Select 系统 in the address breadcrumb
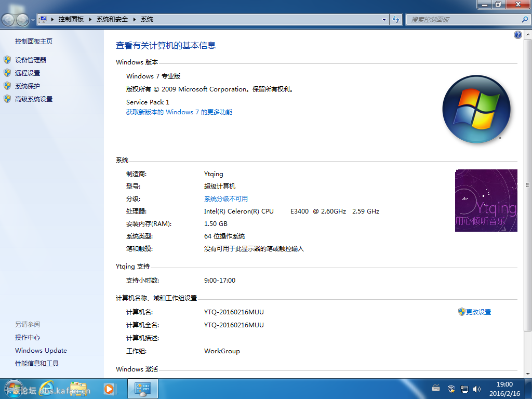 tap(147, 19)
